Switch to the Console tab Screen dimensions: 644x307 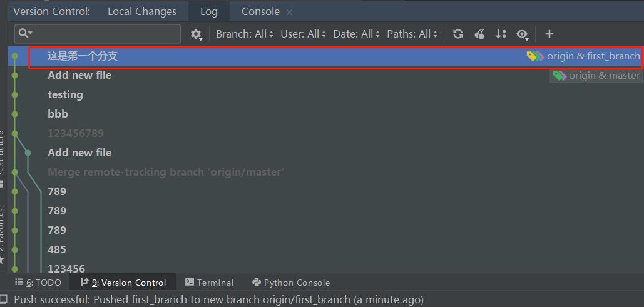click(x=260, y=11)
